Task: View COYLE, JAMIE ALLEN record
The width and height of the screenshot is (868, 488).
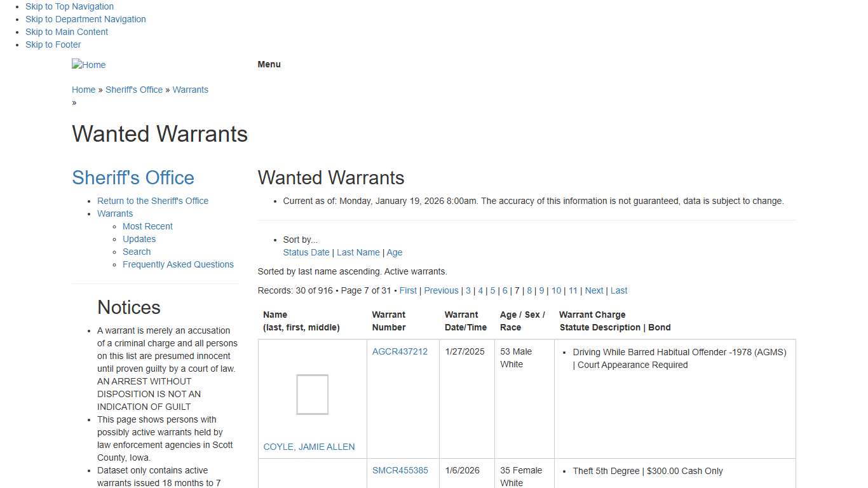Action: click(x=309, y=447)
